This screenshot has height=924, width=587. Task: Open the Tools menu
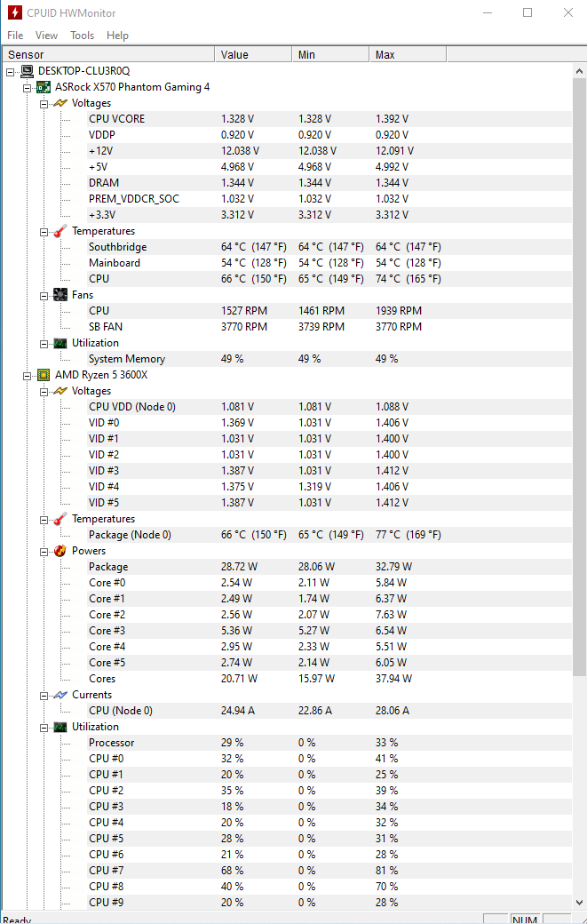83,36
